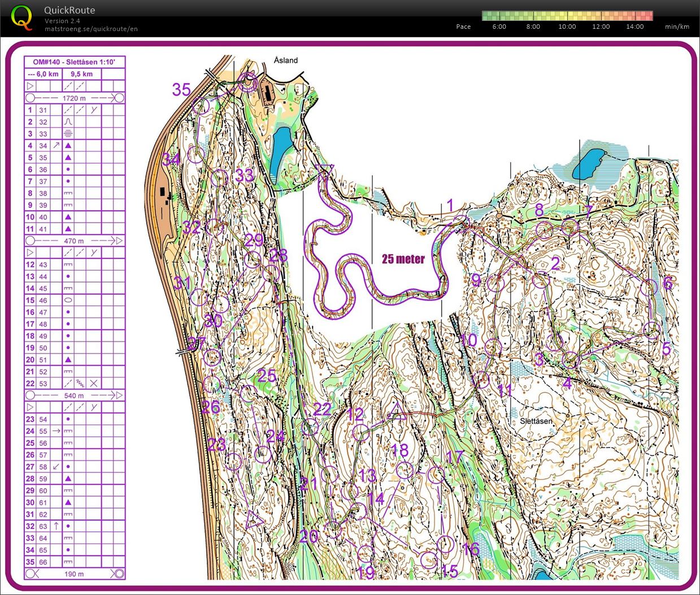This screenshot has width=700, height=595.
Task: Click the left arrow symbol in row 27
Action: (x=56, y=467)
